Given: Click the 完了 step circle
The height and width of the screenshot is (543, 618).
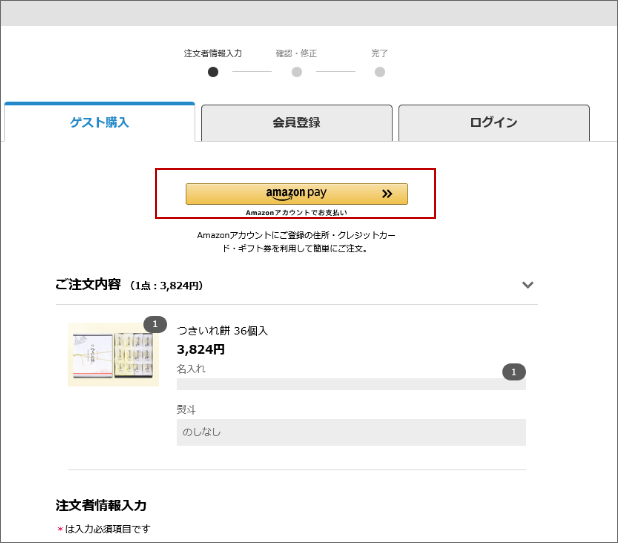Looking at the screenshot, I should [x=380, y=72].
